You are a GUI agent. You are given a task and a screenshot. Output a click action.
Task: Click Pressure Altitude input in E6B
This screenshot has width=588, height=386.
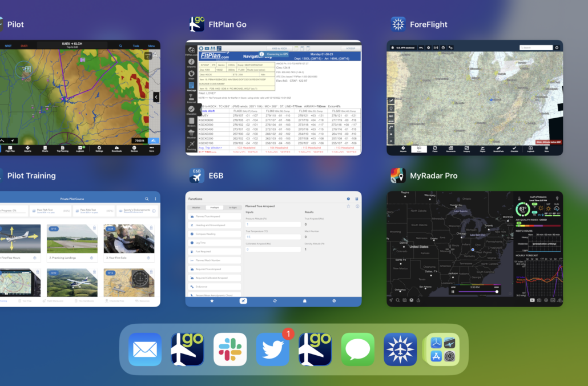tap(273, 224)
